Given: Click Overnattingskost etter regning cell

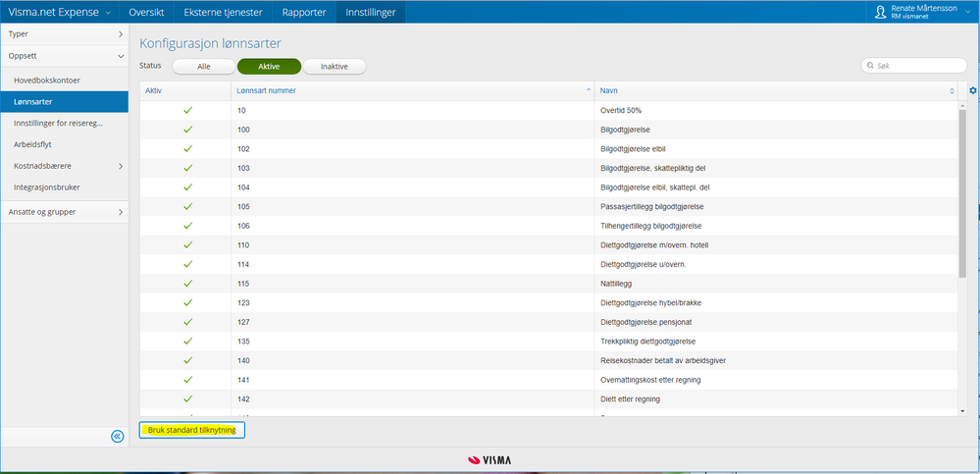Looking at the screenshot, I should pos(776,380).
